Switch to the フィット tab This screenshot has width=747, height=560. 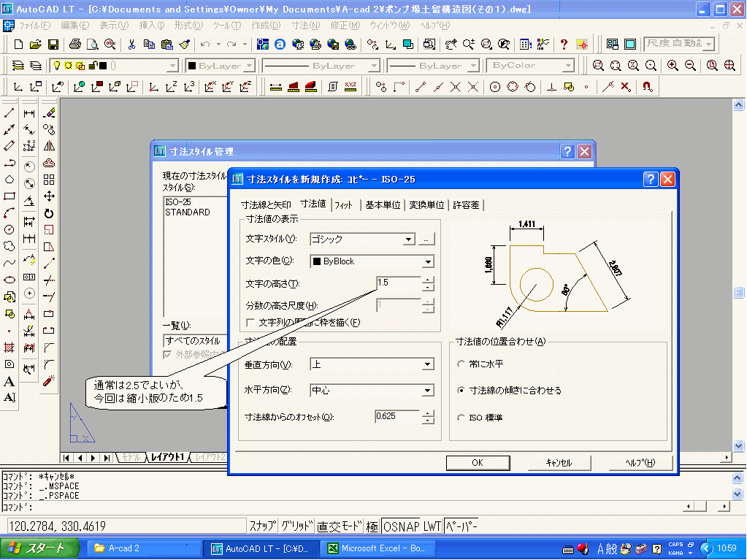coord(343,205)
